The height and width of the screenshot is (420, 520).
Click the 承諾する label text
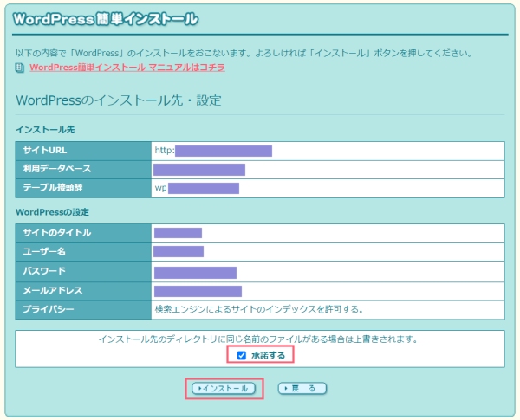click(x=269, y=355)
